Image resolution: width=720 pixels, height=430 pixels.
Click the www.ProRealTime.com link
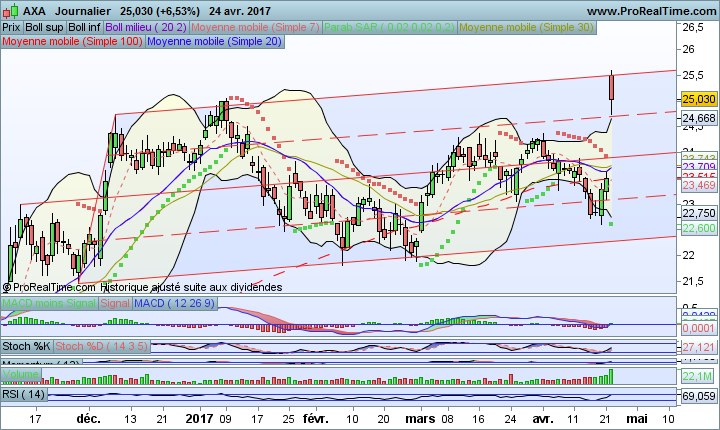pos(651,11)
